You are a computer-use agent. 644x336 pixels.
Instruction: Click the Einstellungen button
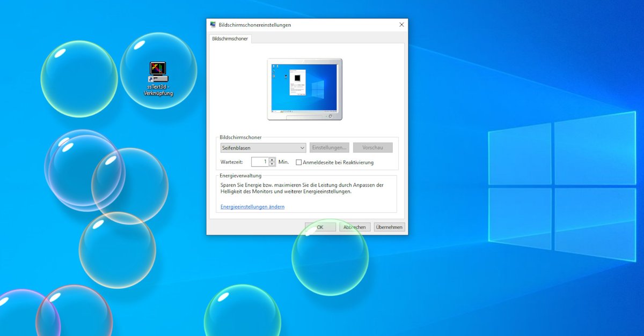pos(329,147)
